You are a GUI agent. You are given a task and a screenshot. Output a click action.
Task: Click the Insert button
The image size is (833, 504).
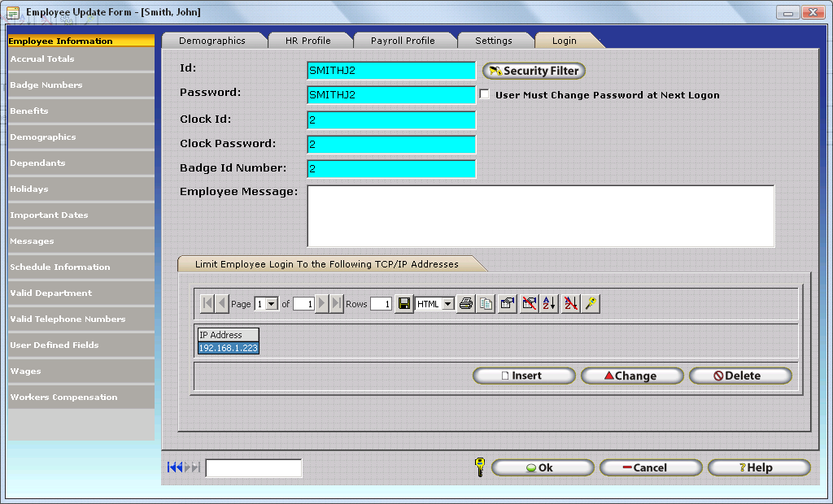[x=524, y=376]
